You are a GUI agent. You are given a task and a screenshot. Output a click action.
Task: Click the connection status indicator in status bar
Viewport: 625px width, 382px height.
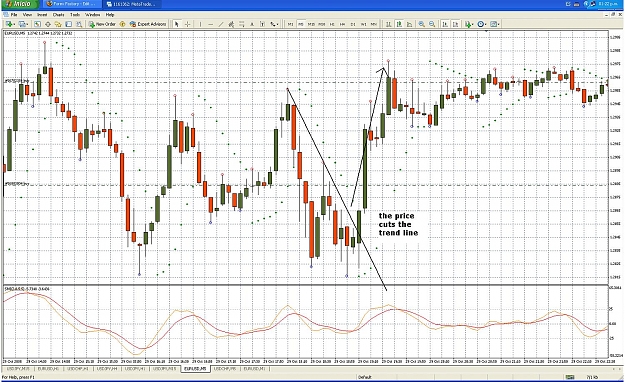click(570, 377)
